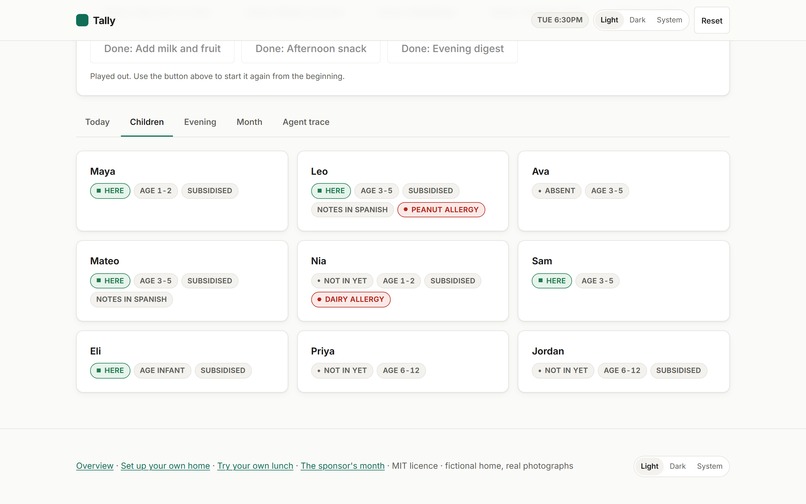
Task: Choose System theme in footer
Action: click(x=709, y=466)
